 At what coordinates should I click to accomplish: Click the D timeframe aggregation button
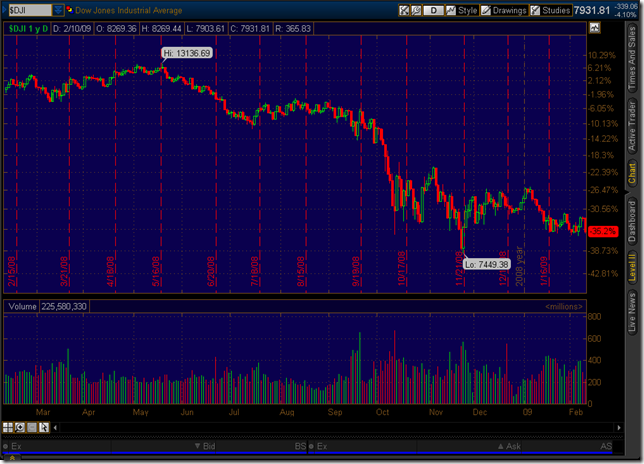433,10
